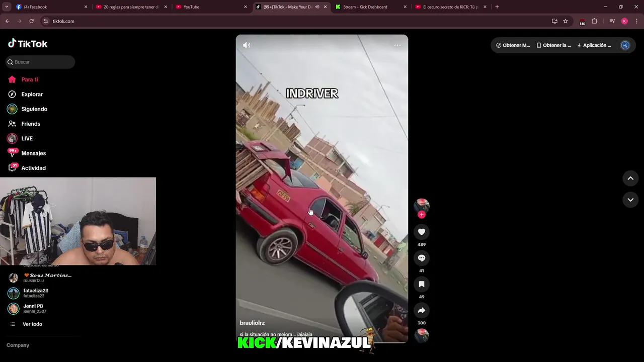Go back in browser
The width and height of the screenshot is (644, 362).
click(x=7, y=21)
